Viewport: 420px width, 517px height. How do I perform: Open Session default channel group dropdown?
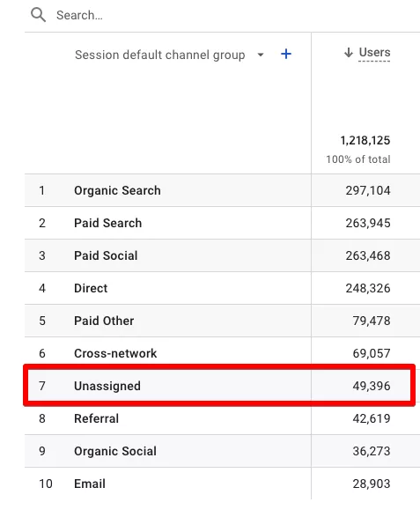point(261,55)
